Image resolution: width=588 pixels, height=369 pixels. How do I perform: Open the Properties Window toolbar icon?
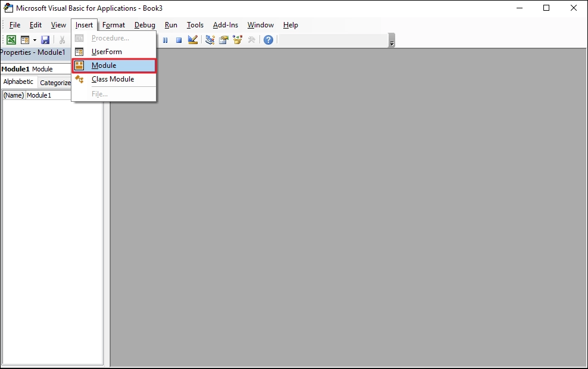[224, 40]
